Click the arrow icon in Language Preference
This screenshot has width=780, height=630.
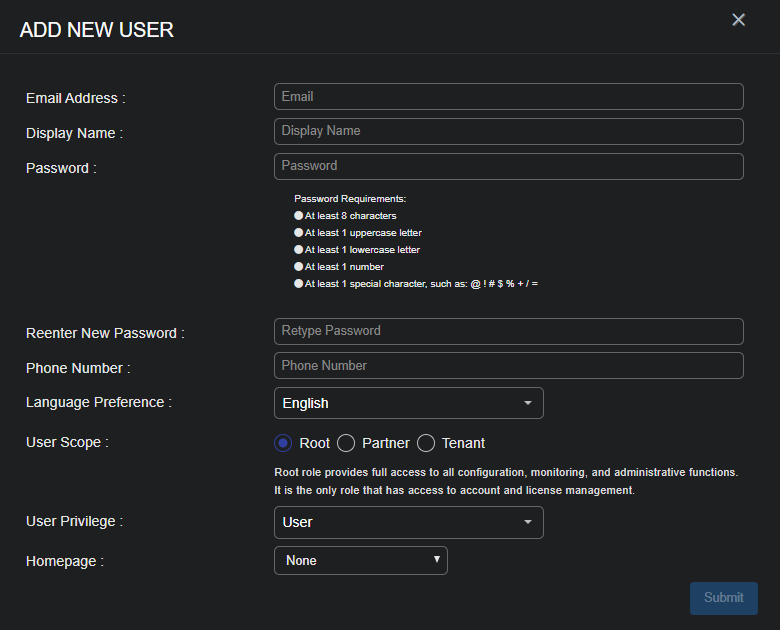click(527, 403)
